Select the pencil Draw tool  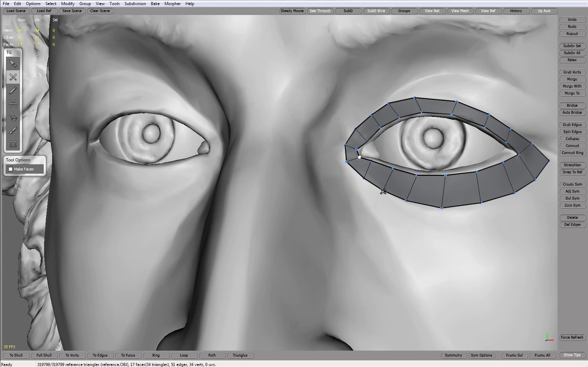[13, 90]
